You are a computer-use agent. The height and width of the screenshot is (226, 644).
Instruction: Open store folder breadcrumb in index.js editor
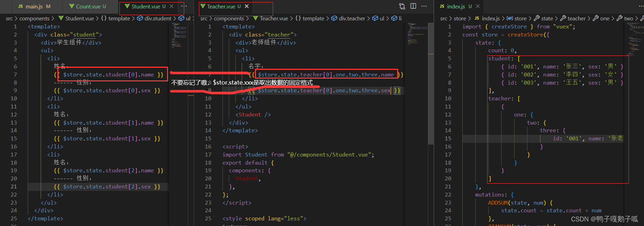(x=460, y=19)
